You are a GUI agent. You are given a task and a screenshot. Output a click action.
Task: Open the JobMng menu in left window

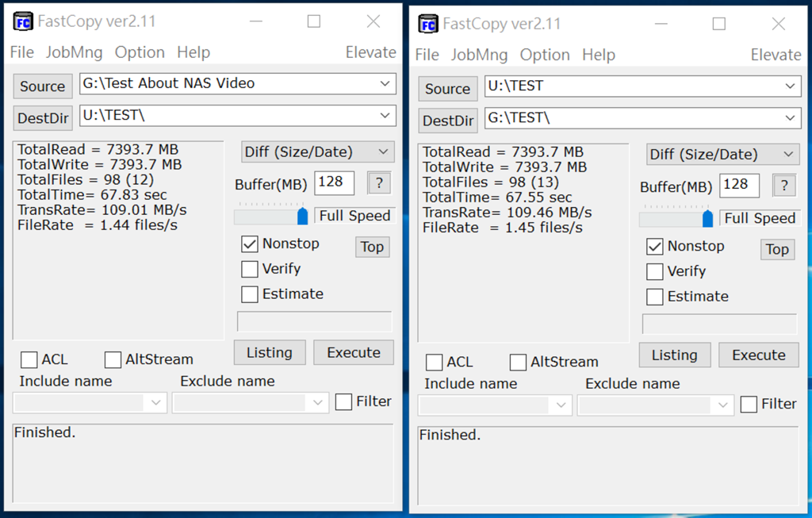point(74,52)
